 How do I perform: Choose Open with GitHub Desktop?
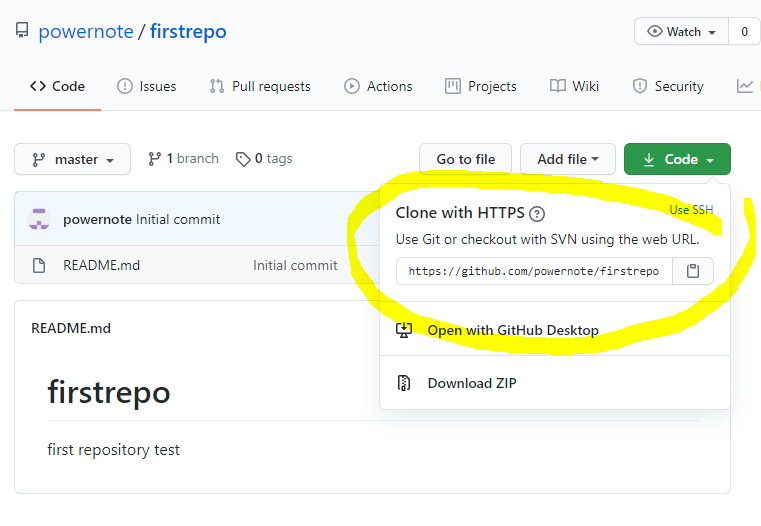[x=555, y=330]
